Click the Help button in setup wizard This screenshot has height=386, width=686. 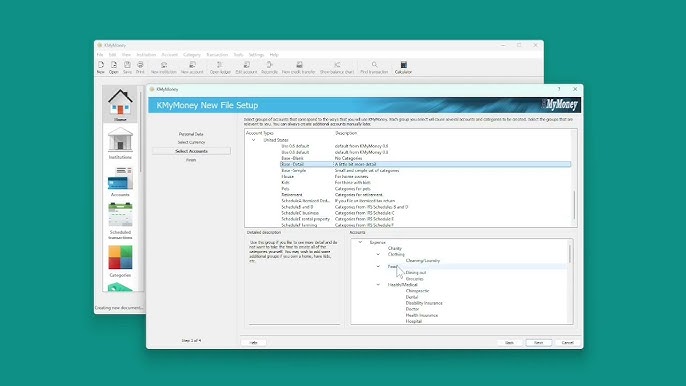pyautogui.click(x=253, y=343)
